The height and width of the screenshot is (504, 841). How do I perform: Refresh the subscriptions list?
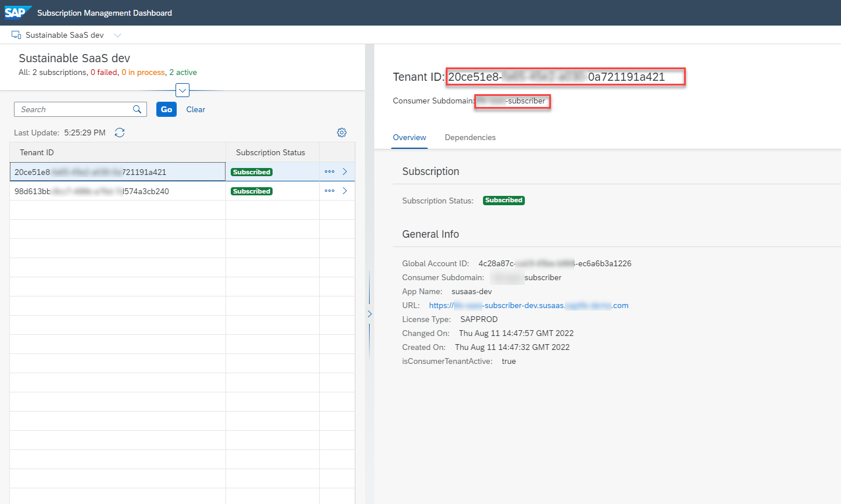pos(120,133)
